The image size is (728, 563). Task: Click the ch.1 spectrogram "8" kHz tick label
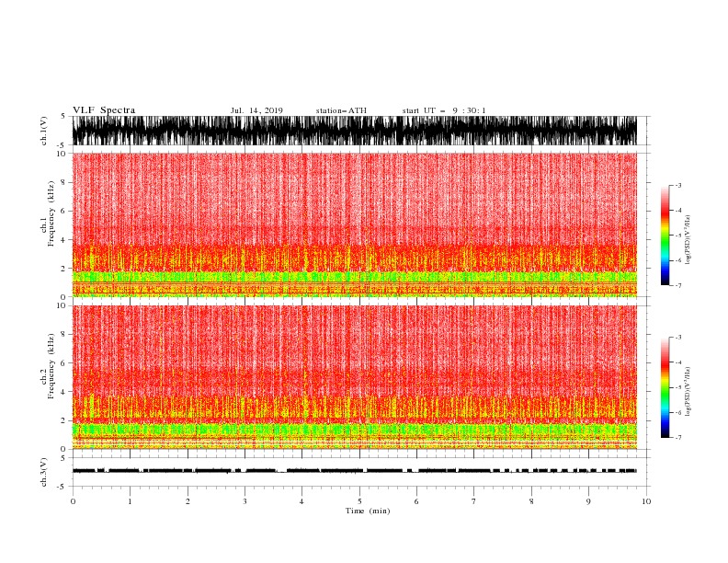coord(63,182)
